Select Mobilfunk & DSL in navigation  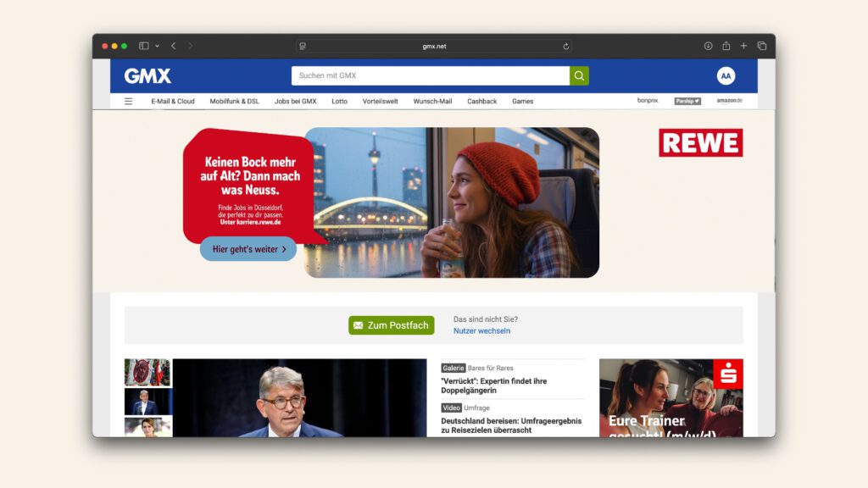click(x=235, y=101)
